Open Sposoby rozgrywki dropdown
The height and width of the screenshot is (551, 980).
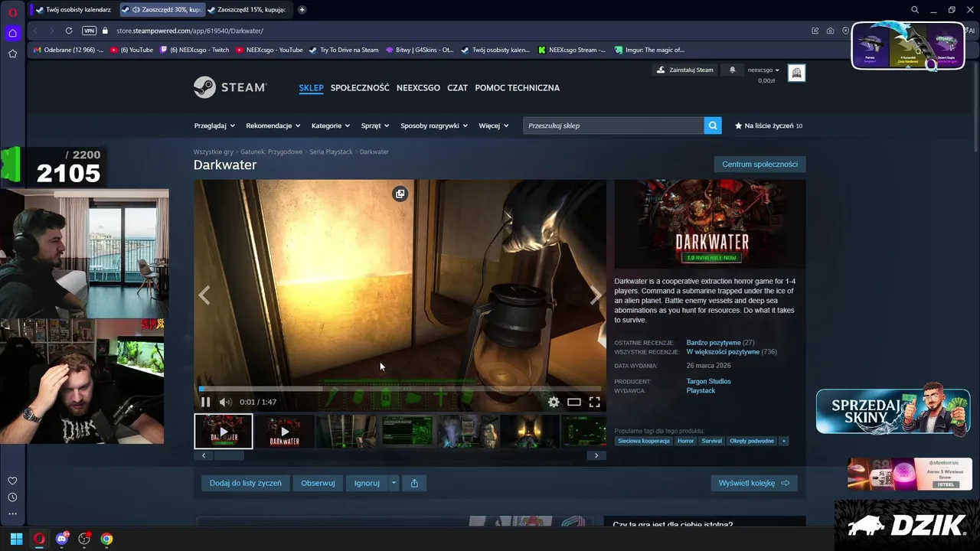coord(434,126)
